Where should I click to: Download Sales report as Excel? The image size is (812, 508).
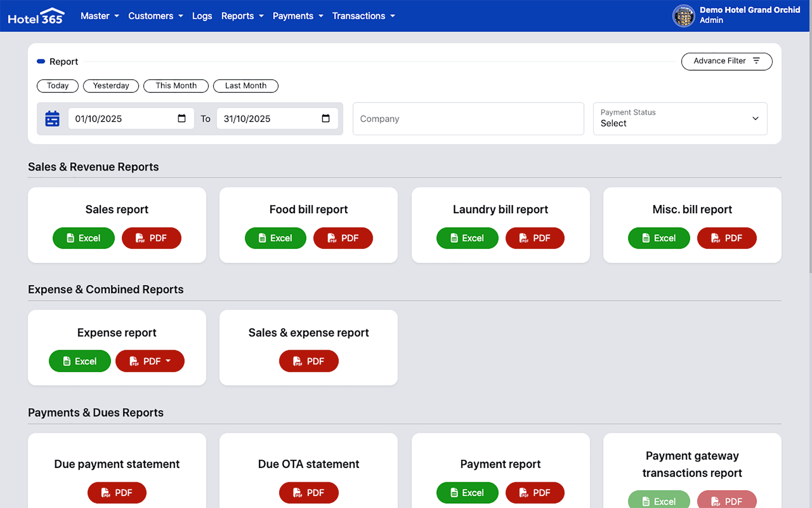click(84, 238)
